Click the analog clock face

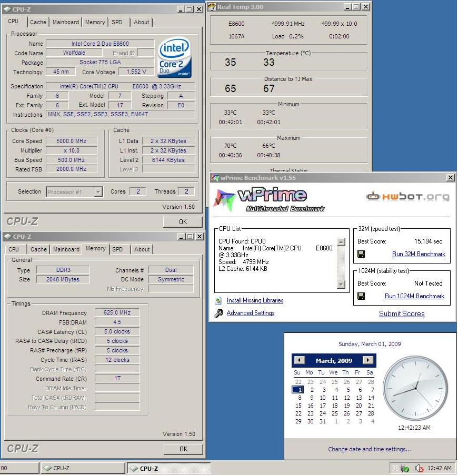point(415,388)
